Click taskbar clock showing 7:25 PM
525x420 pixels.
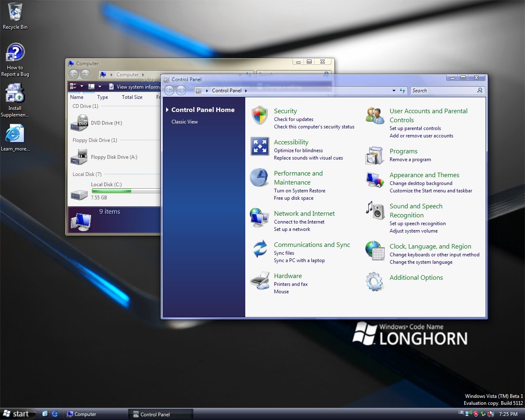(x=508, y=414)
